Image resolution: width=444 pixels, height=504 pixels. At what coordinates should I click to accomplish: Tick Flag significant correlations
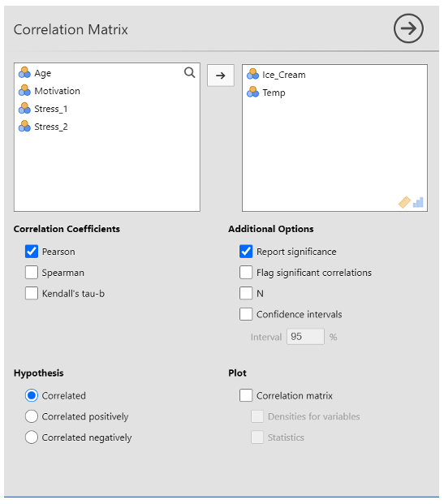pyautogui.click(x=246, y=272)
